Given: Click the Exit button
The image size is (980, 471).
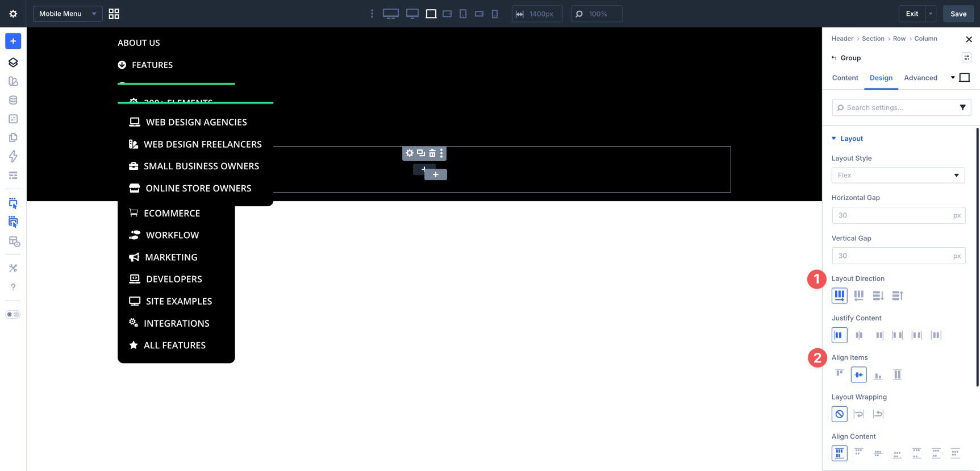Looking at the screenshot, I should (912, 14).
